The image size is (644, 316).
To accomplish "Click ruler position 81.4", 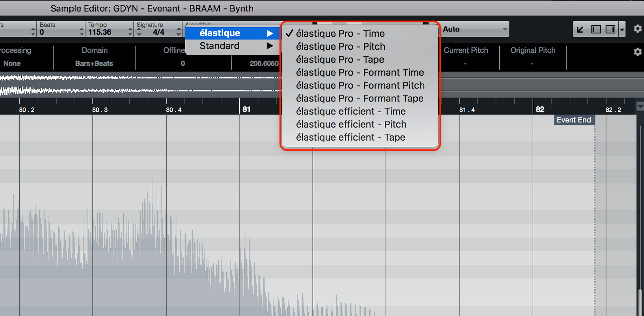I will click(467, 110).
